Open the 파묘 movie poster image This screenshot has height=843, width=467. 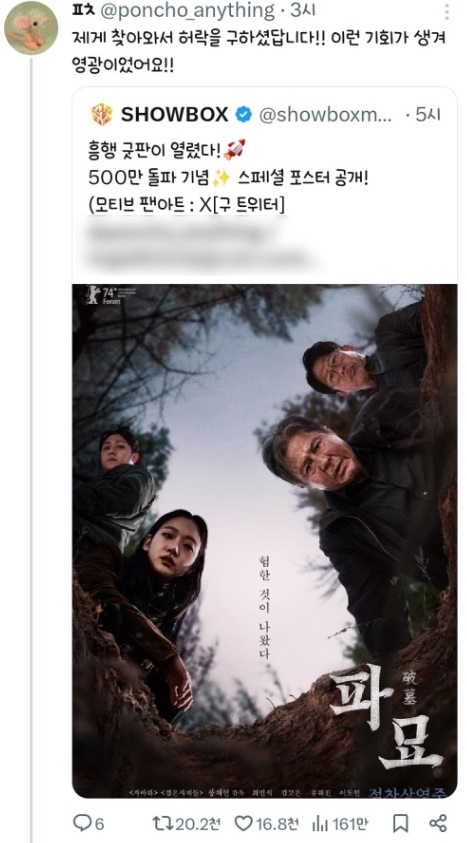tap(265, 541)
